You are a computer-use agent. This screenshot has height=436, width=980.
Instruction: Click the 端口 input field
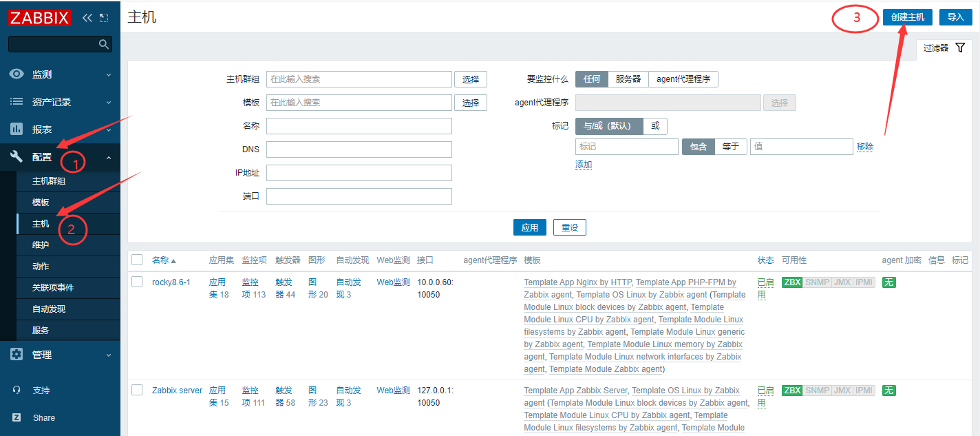pyautogui.click(x=359, y=196)
